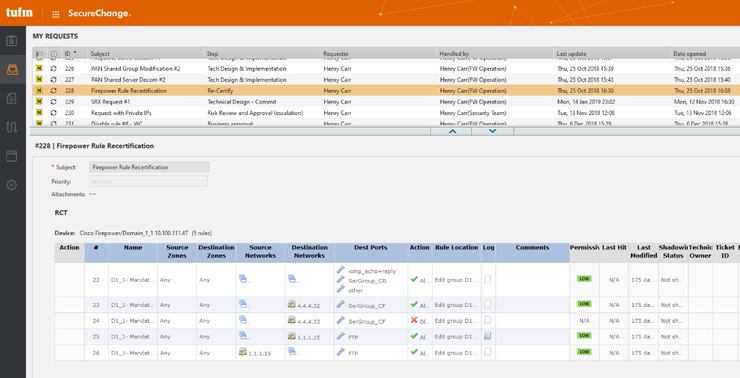Click the N badge on request 228
The height and width of the screenshot is (378, 740).
(x=39, y=91)
